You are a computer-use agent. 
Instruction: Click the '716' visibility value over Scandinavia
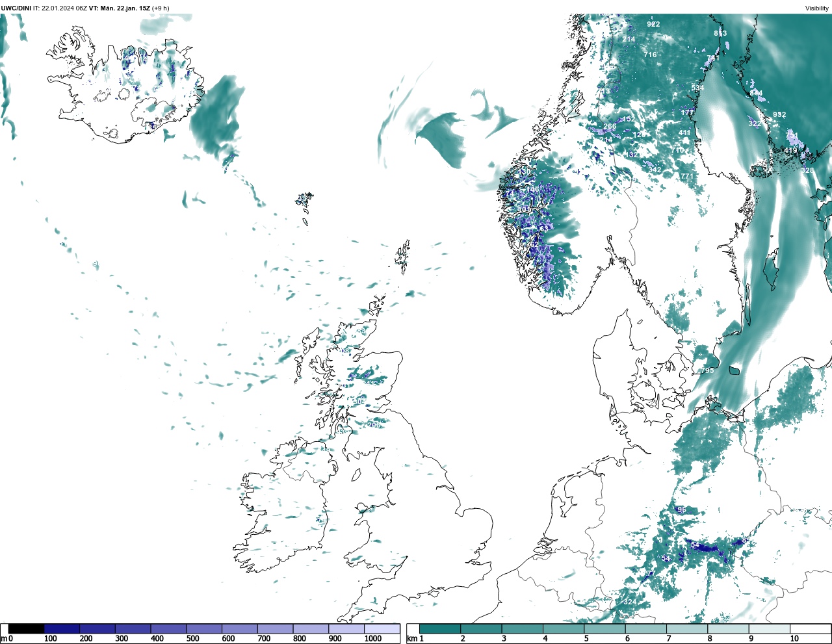[x=650, y=55]
